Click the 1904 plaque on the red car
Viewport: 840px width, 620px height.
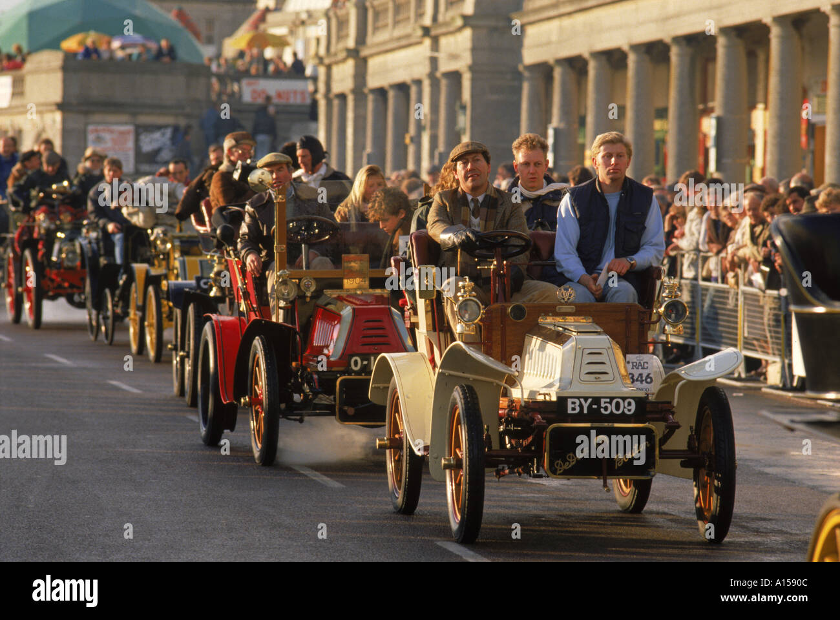click(355, 272)
